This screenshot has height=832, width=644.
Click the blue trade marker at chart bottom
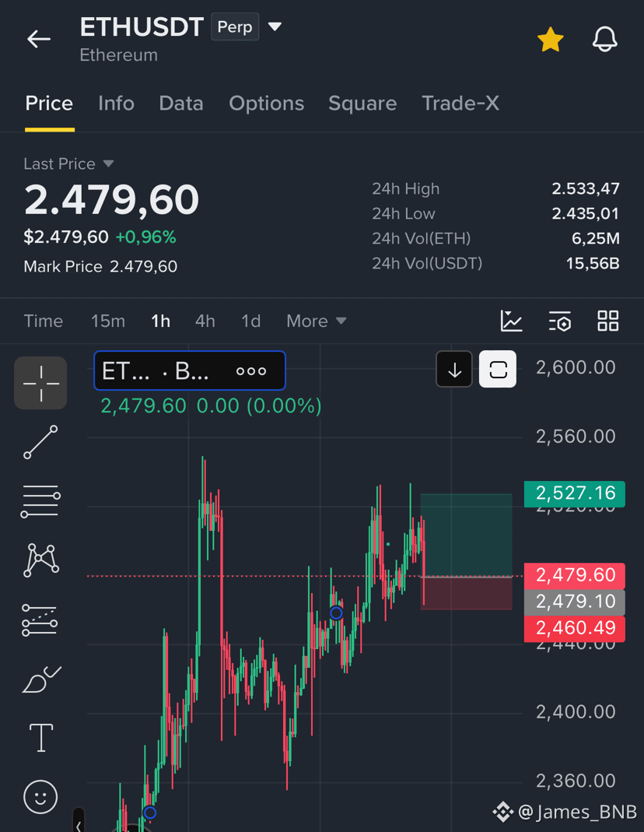(x=150, y=813)
